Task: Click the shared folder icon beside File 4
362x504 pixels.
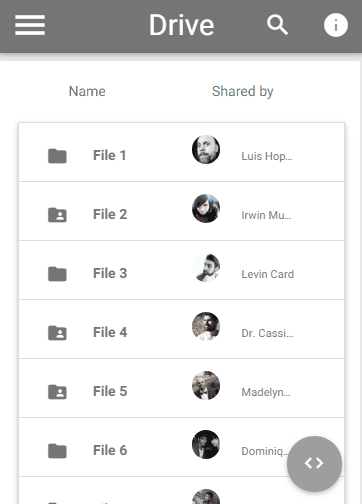Action: 57,333
